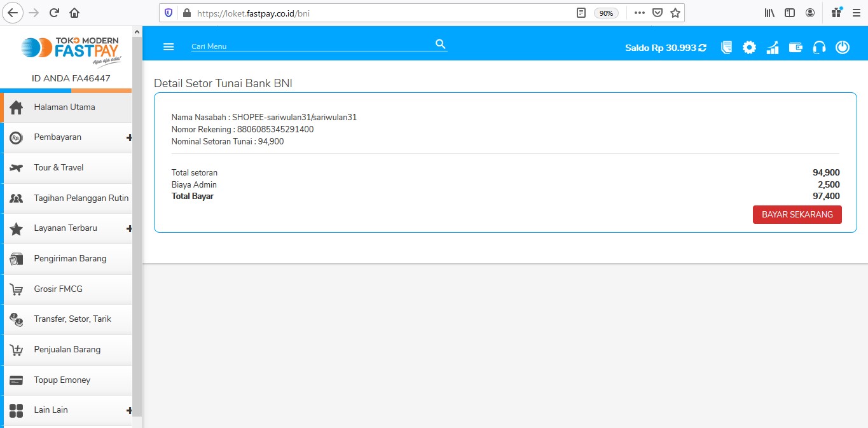Click the padlock site security icon
The height and width of the screenshot is (428, 868).
(x=186, y=13)
